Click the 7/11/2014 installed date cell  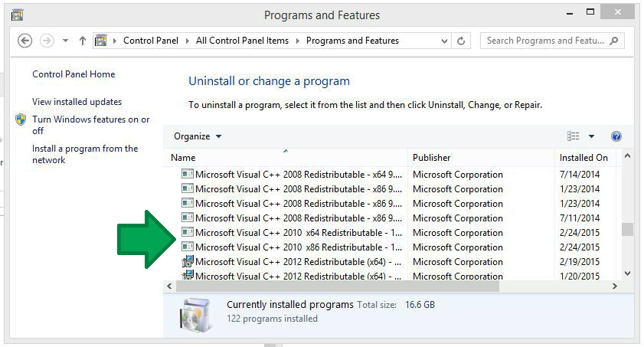click(x=580, y=218)
